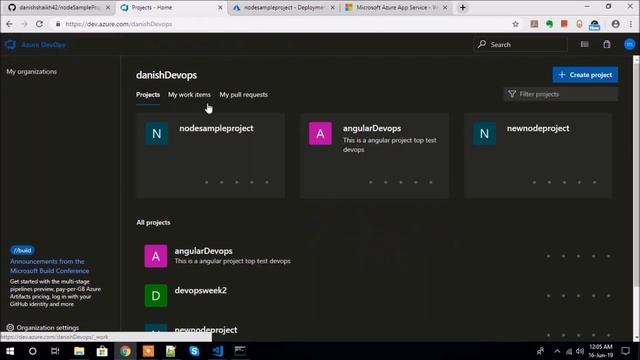Click the newnodeproject N card icon
This screenshot has height=360, width=640.
coord(484,133)
